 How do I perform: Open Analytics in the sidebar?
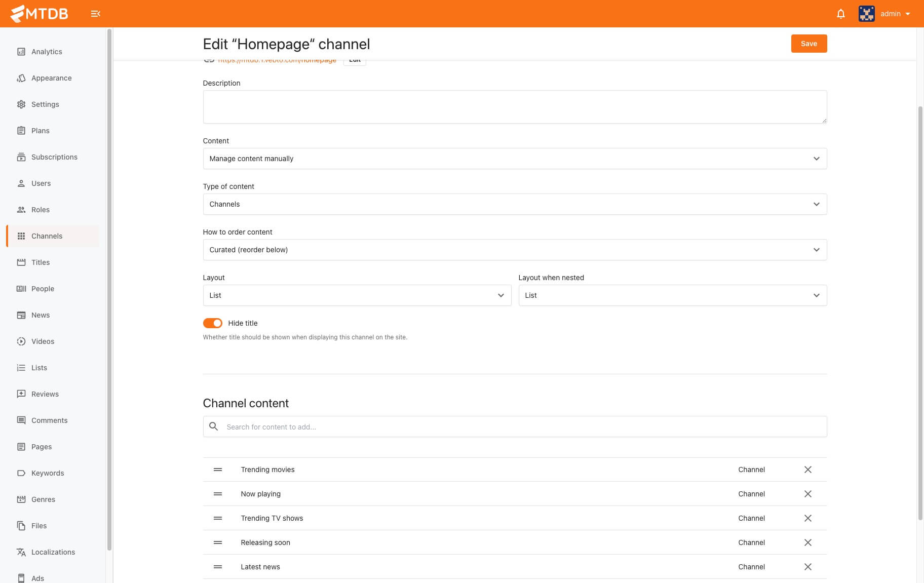pos(47,52)
